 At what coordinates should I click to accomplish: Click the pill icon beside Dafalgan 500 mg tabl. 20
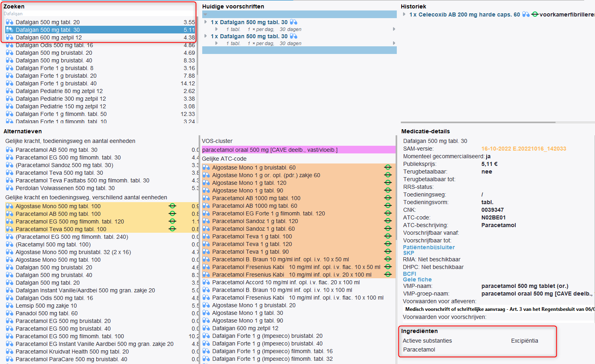10,22
